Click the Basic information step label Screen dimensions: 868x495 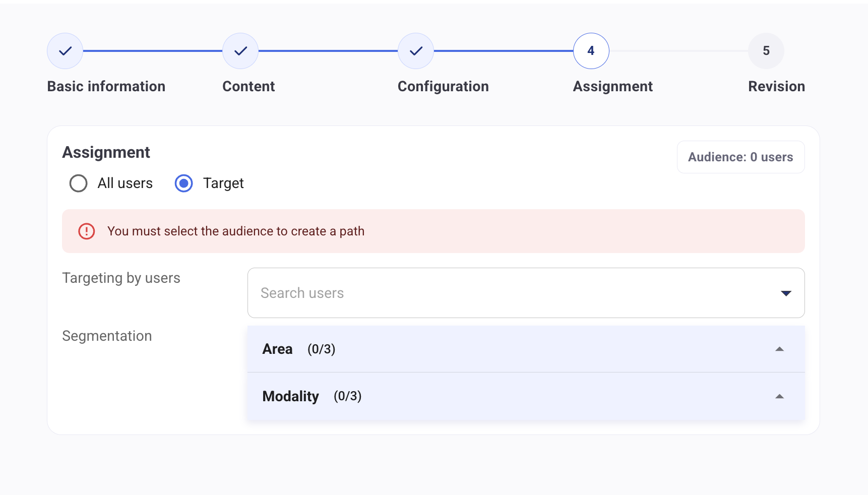coord(106,87)
